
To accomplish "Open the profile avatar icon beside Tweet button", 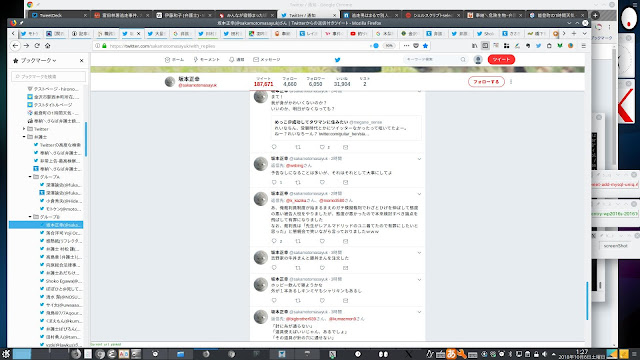I will click(x=478, y=60).
